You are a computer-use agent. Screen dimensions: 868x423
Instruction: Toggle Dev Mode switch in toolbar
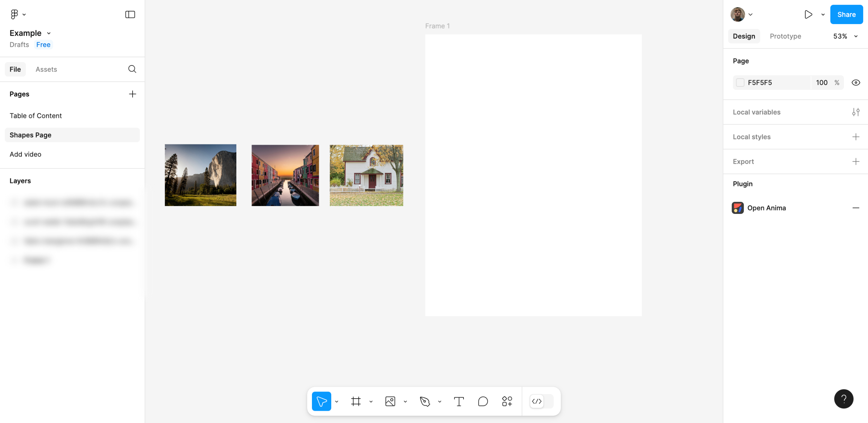(541, 401)
